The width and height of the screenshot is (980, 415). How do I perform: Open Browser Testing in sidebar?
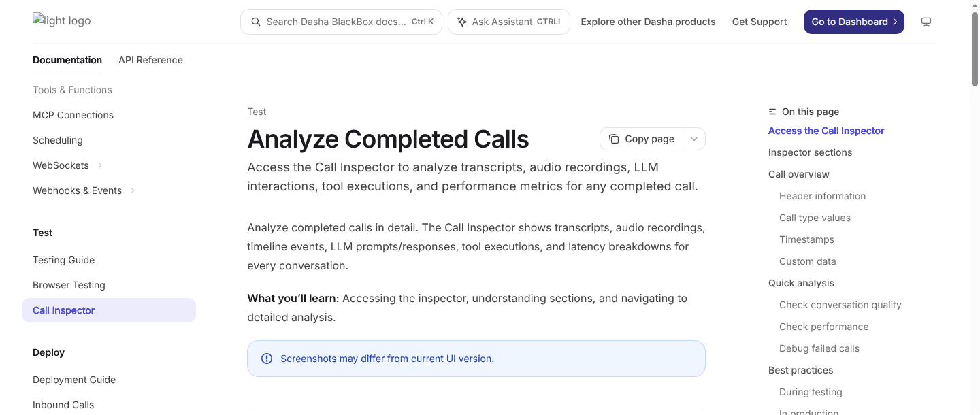69,285
